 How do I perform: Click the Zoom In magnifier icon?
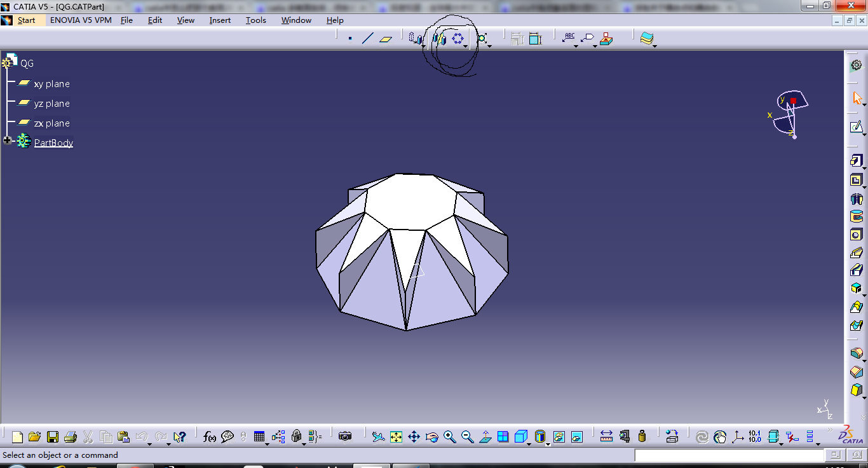[x=450, y=437]
